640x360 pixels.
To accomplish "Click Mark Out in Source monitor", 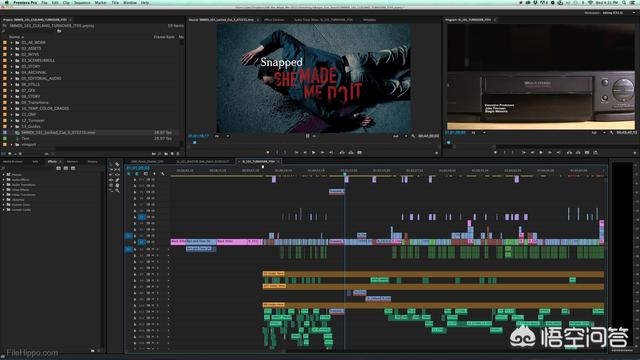I will 285,153.
